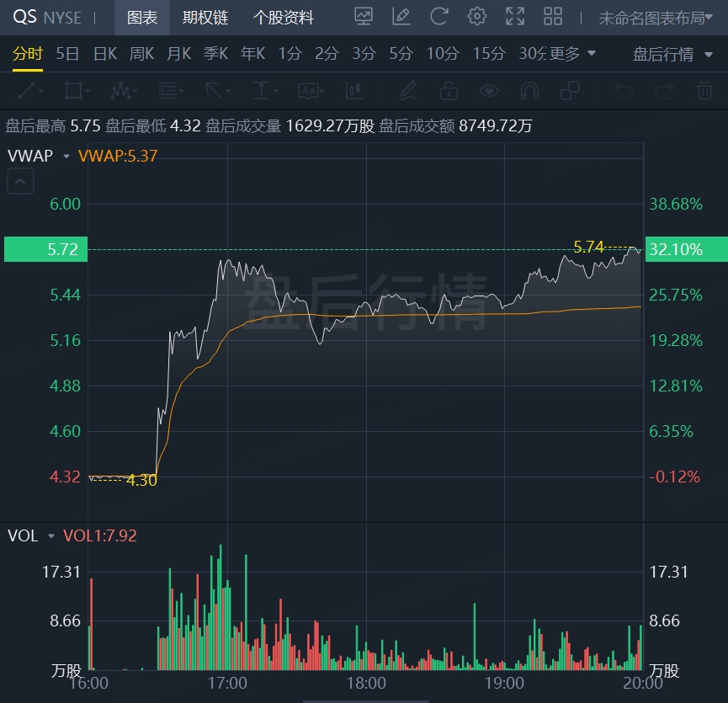Viewport: 728px width, 703px height.
Task: Click the trash delete drawings icon
Action: click(x=704, y=90)
